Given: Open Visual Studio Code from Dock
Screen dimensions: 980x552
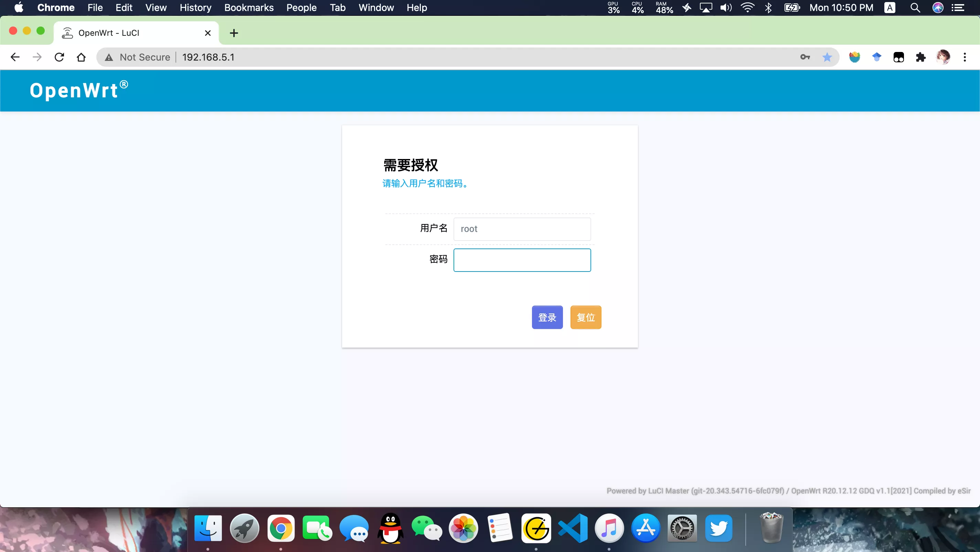Looking at the screenshot, I should 573,528.
